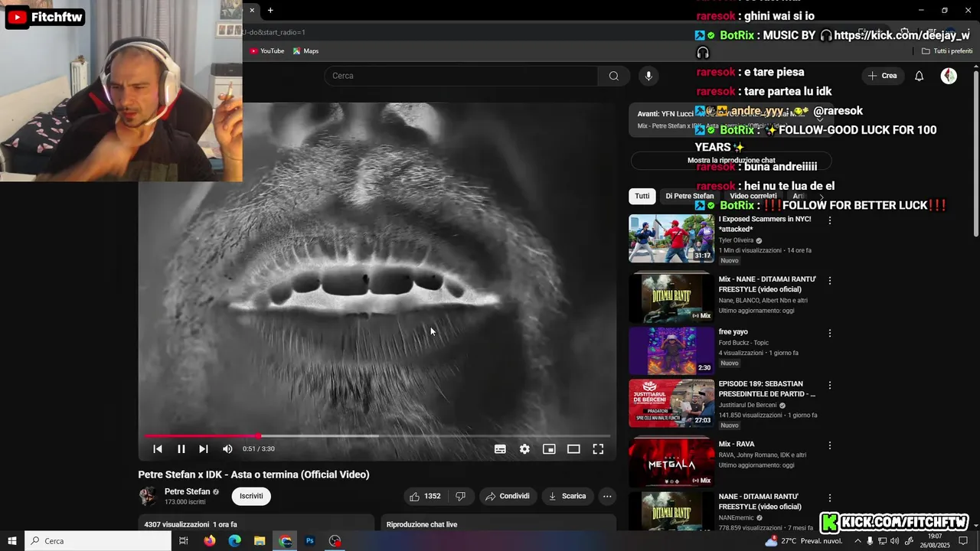The width and height of the screenshot is (980, 551).
Task: Start voice search with microphone
Action: [x=648, y=76]
